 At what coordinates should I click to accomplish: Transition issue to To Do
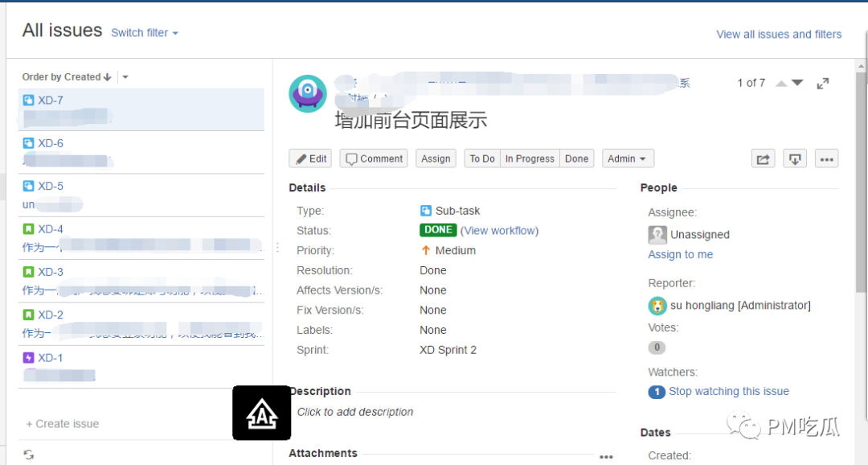tap(482, 158)
